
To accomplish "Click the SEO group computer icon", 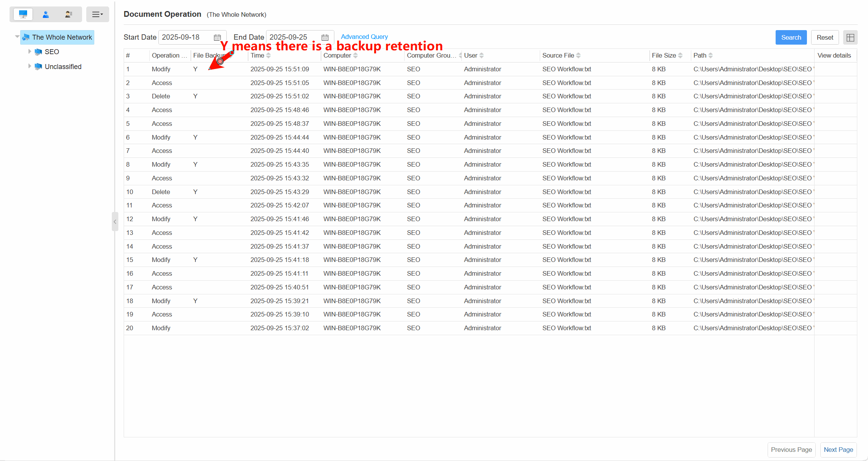I will 38,51.
